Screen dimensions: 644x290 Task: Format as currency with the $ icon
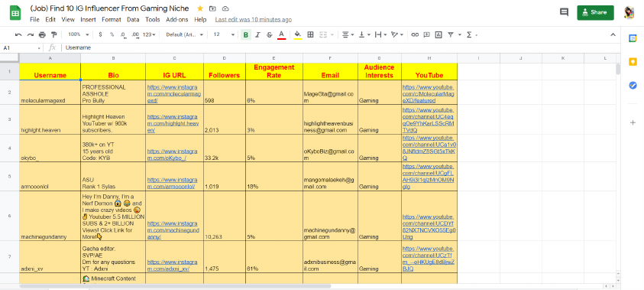click(101, 35)
